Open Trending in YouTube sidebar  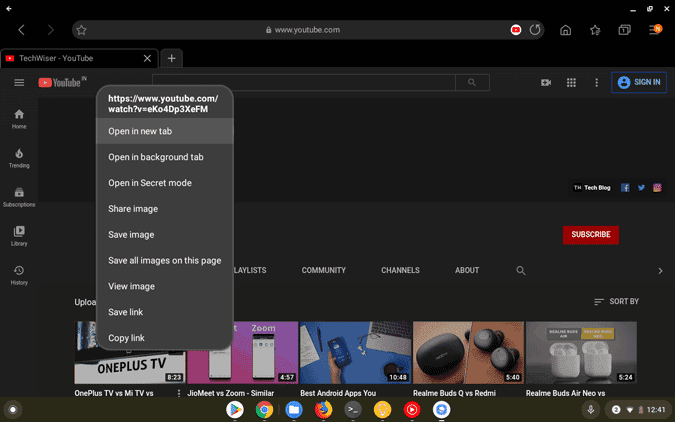coord(19,158)
